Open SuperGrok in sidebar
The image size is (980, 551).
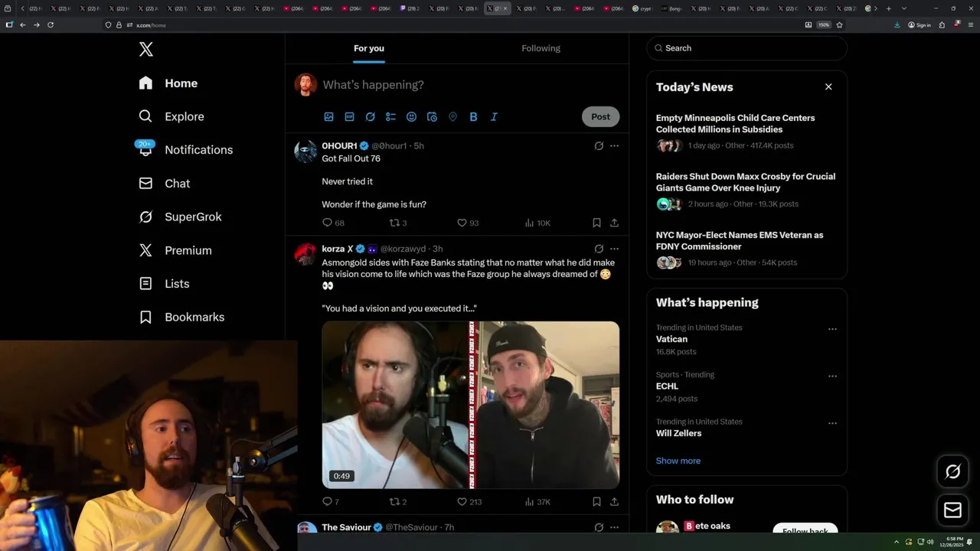point(180,217)
